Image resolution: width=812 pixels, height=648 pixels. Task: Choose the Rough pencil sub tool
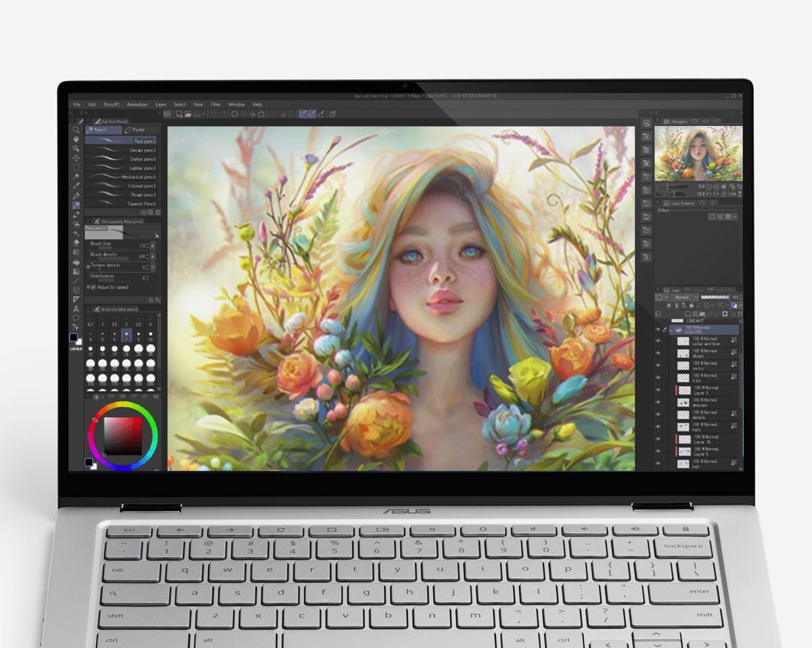(x=120, y=194)
